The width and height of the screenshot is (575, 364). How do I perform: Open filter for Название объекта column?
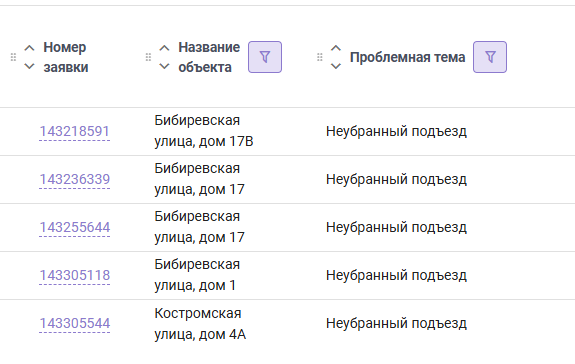point(265,57)
